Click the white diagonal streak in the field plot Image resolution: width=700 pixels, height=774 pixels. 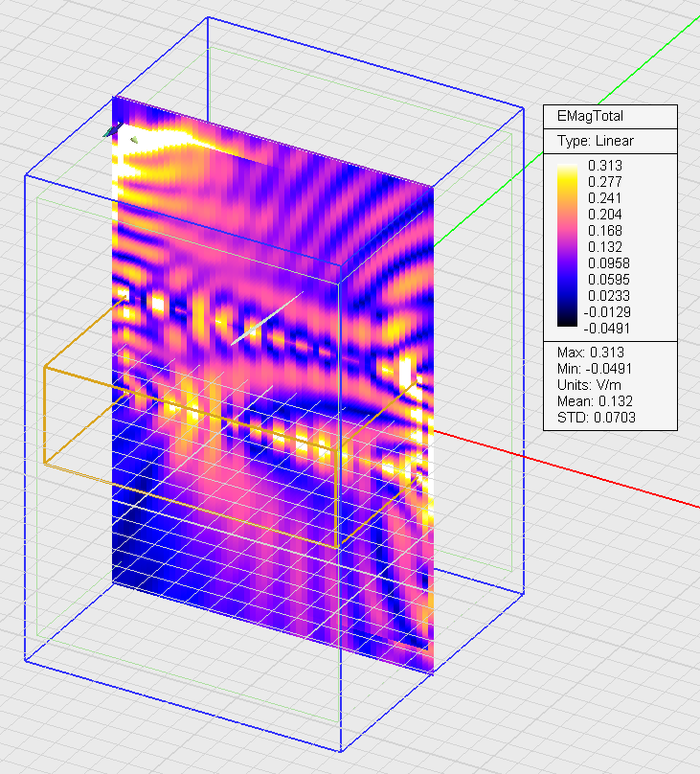pos(260,323)
